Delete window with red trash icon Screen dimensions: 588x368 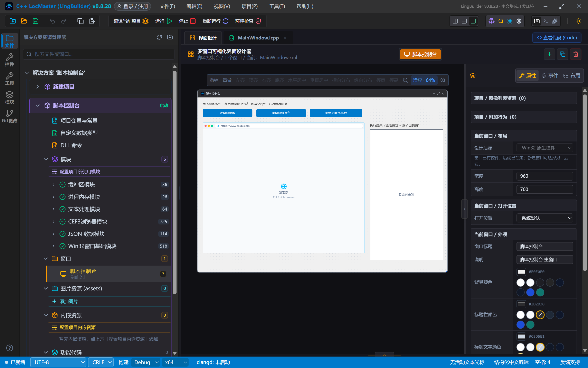[576, 54]
